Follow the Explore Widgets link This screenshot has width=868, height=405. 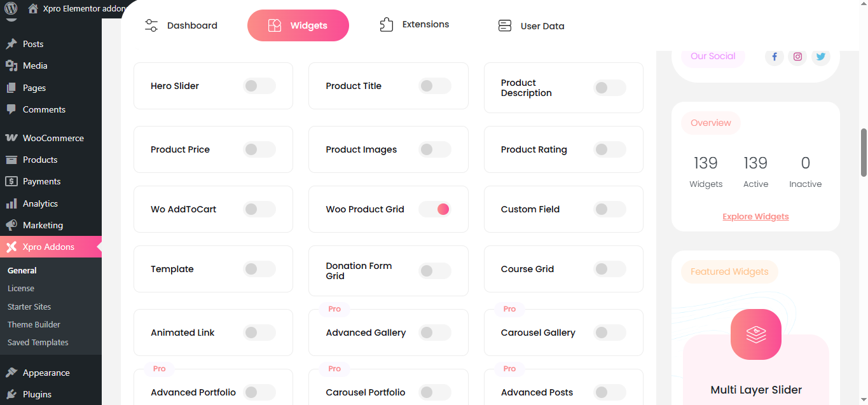[x=755, y=217]
